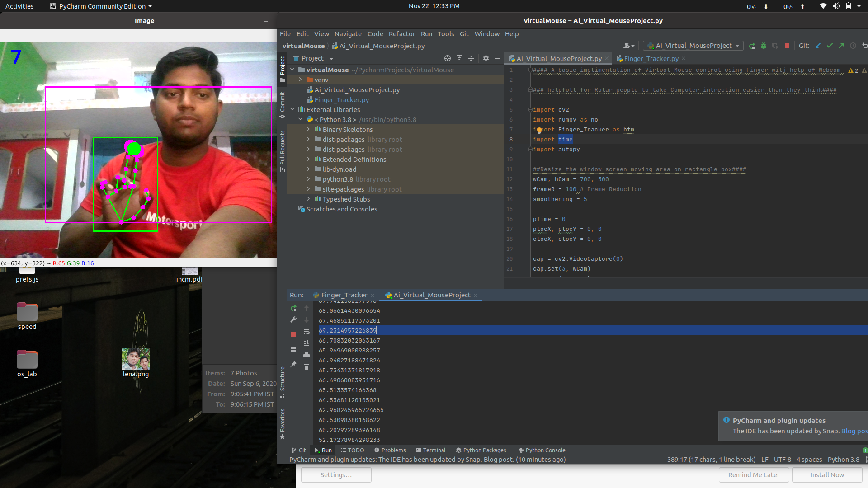The height and width of the screenshot is (488, 868).
Task: Update project from Git
Action: 818,46
